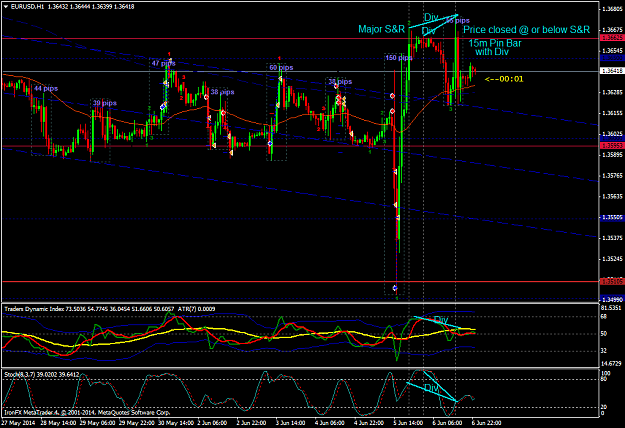Click '6 Jun 06:00' on the time axis
The width and height of the screenshot is (625, 428).
(447, 423)
